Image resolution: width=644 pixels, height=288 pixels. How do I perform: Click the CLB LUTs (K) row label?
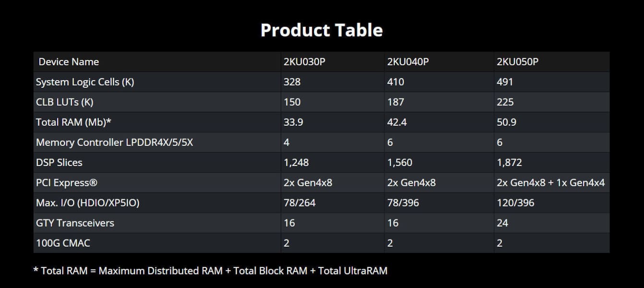[x=65, y=102]
